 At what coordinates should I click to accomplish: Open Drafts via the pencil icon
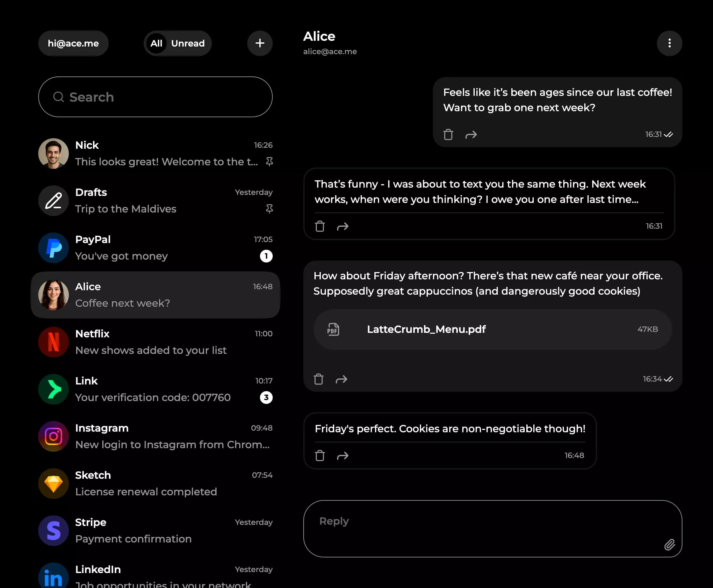53,201
